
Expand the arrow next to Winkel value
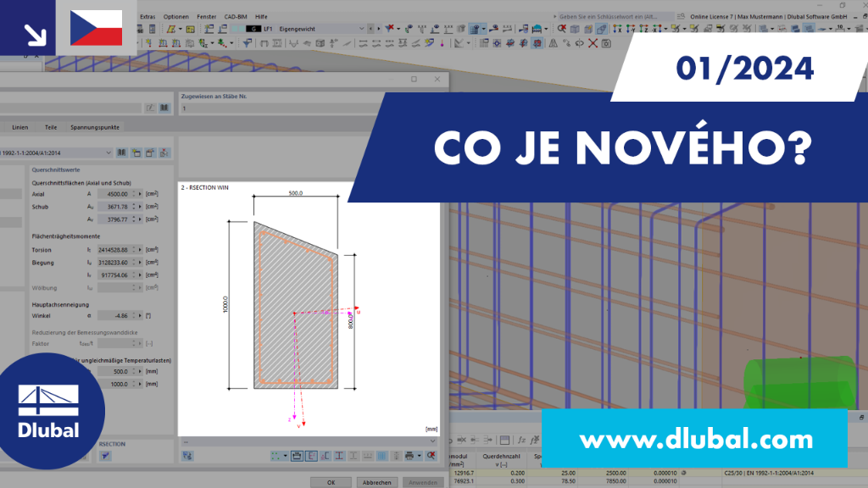point(140,316)
